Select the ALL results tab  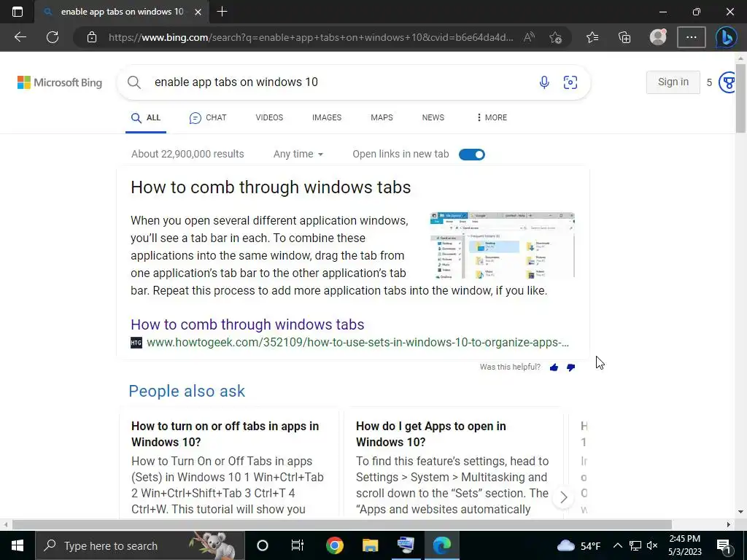pyautogui.click(x=146, y=117)
